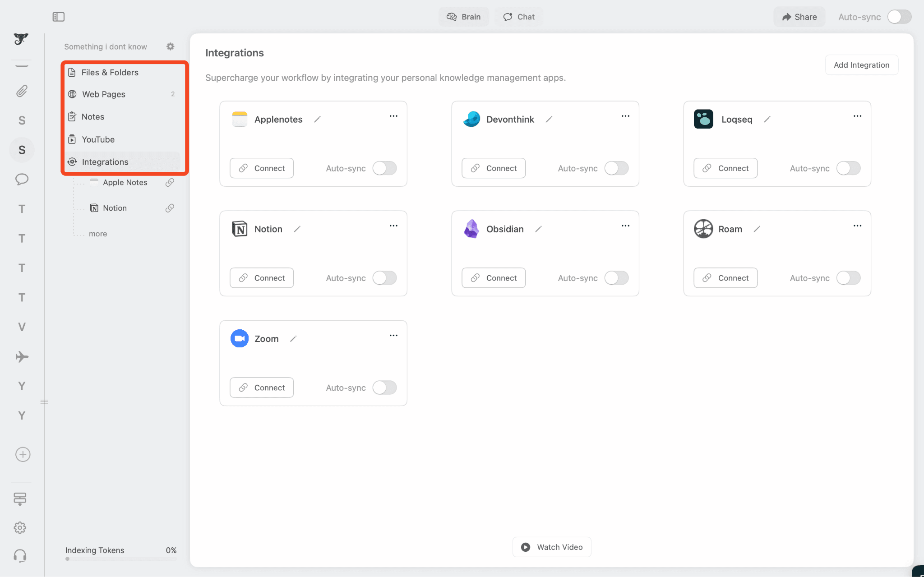Select the Elephas elephant logo at top left
The image size is (924, 577).
pyautogui.click(x=21, y=39)
